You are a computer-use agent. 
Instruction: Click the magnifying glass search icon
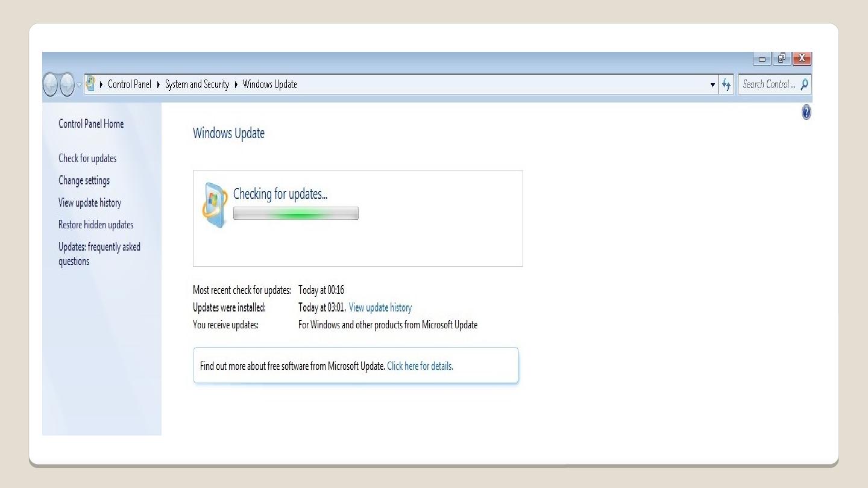coord(805,84)
